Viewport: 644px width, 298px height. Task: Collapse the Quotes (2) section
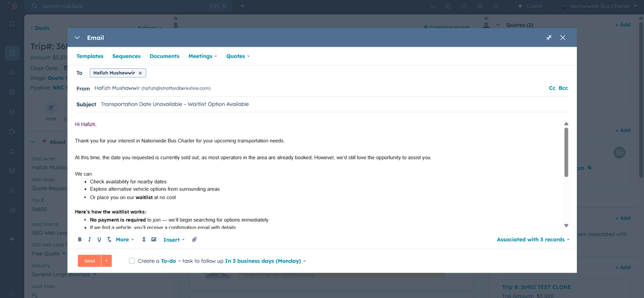(x=497, y=25)
